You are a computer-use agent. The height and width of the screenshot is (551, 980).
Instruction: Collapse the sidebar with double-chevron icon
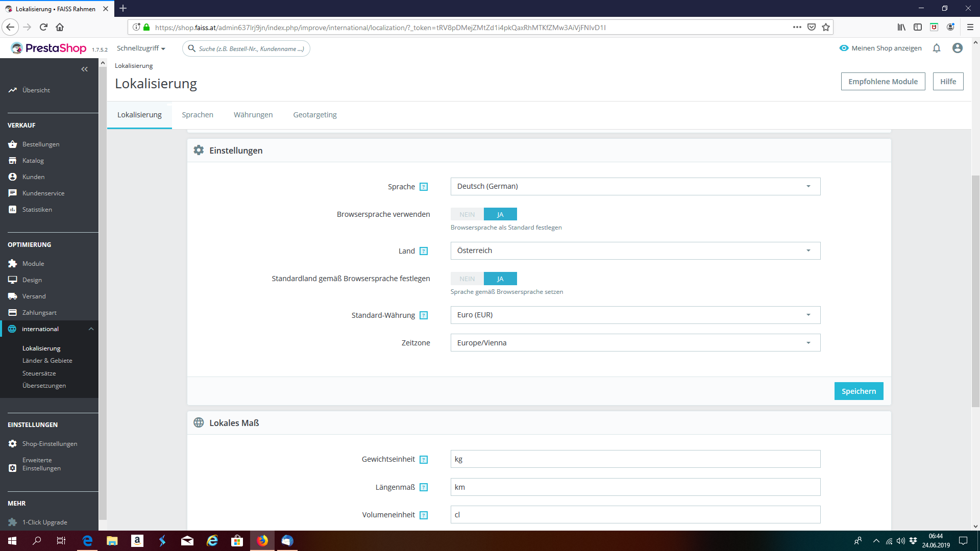[x=84, y=69]
